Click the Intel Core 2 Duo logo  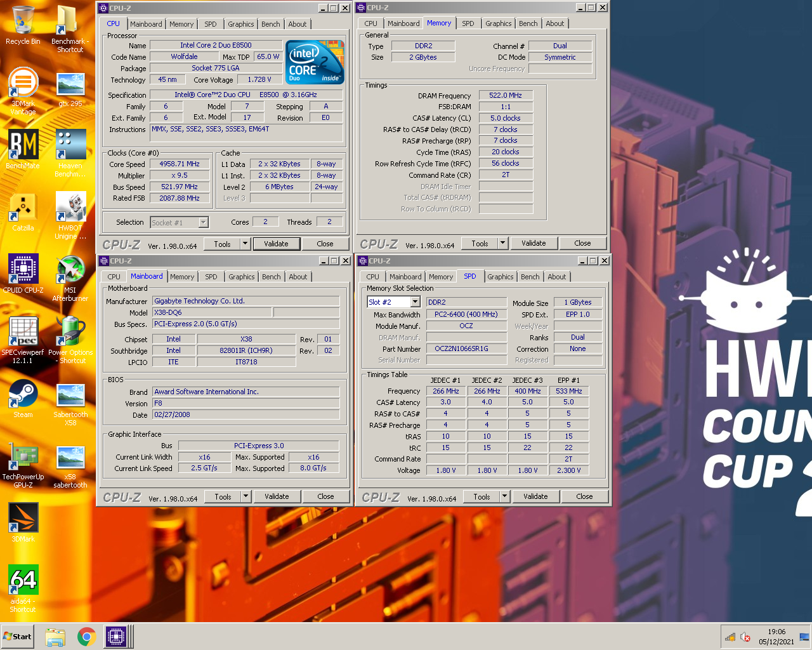click(x=315, y=62)
